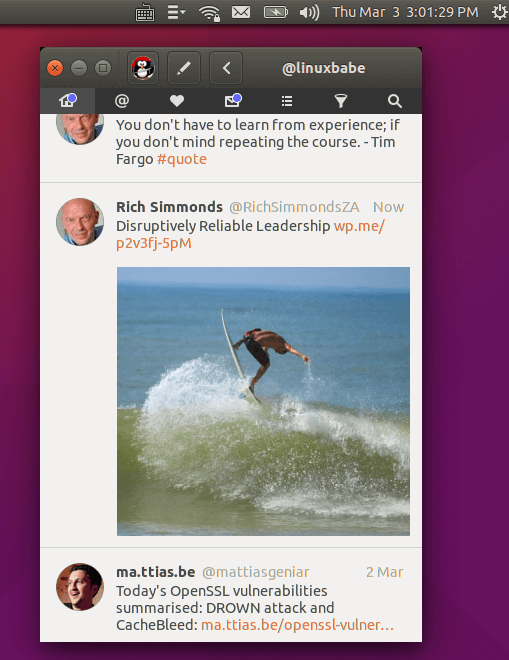This screenshot has width=509, height=660.
Task: Open the Wi-Fi network indicator menu
Action: click(210, 12)
